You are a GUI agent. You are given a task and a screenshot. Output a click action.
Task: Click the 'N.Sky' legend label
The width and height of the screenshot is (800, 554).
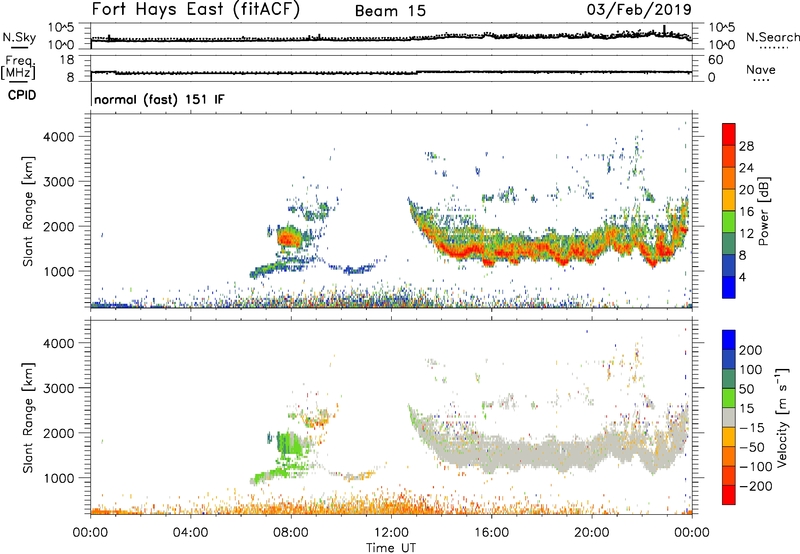click(x=19, y=37)
